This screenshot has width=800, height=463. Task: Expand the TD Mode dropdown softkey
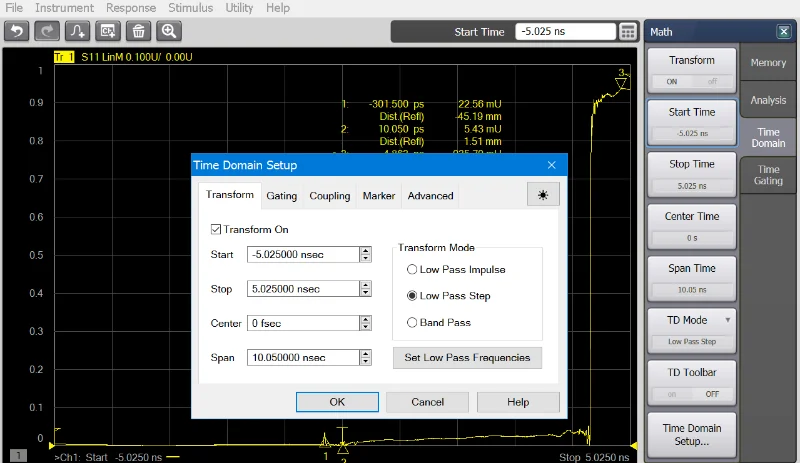pos(692,330)
